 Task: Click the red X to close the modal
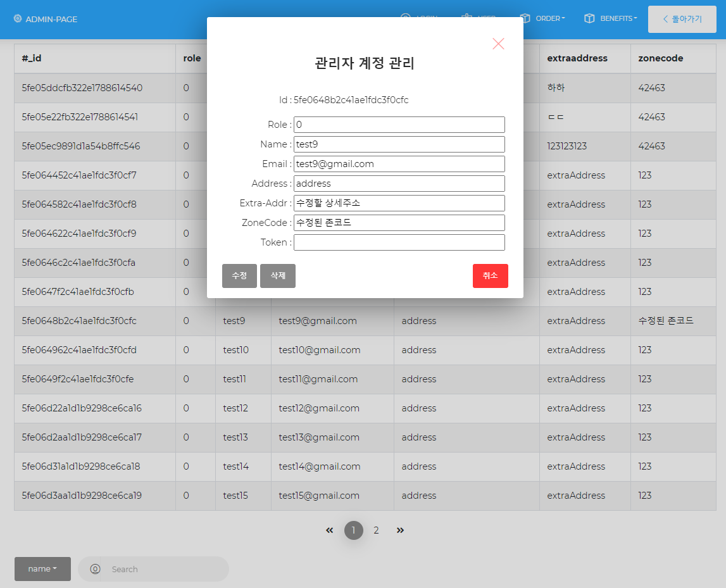(x=498, y=44)
